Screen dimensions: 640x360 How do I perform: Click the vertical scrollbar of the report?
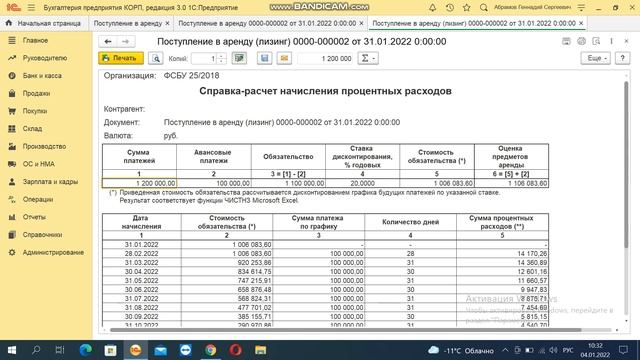tap(627, 163)
